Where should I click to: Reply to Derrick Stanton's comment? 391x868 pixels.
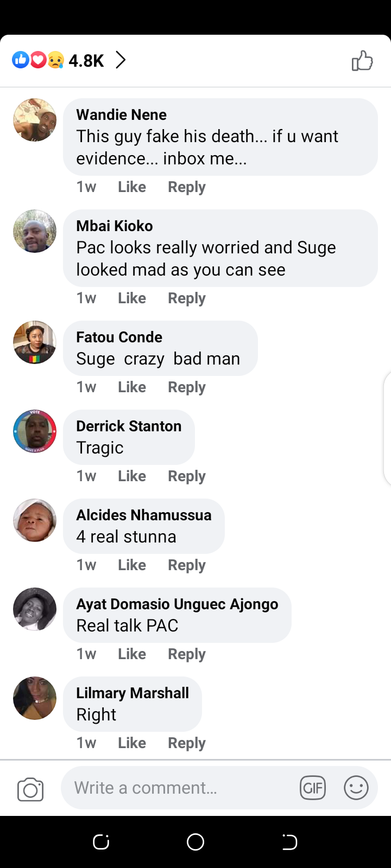pos(186,476)
